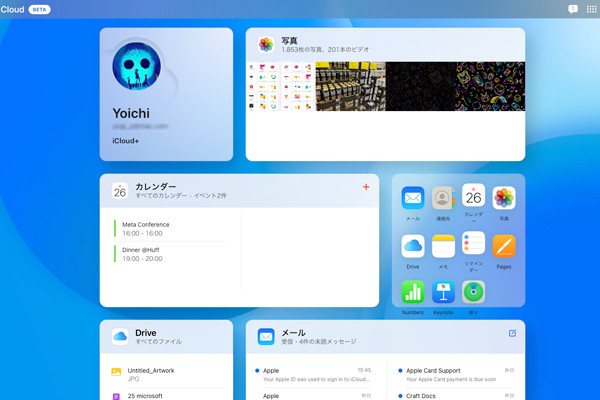Click the Mail widget envelope icon
This screenshot has height=400, width=600.
266,337
